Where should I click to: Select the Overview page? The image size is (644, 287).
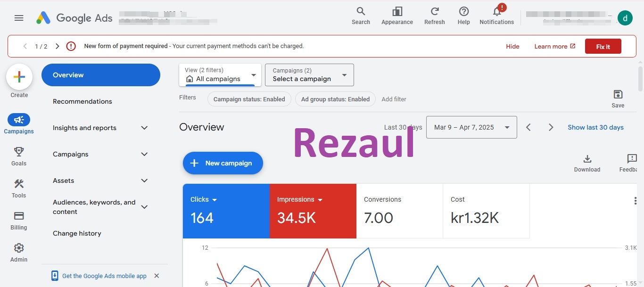point(101,75)
